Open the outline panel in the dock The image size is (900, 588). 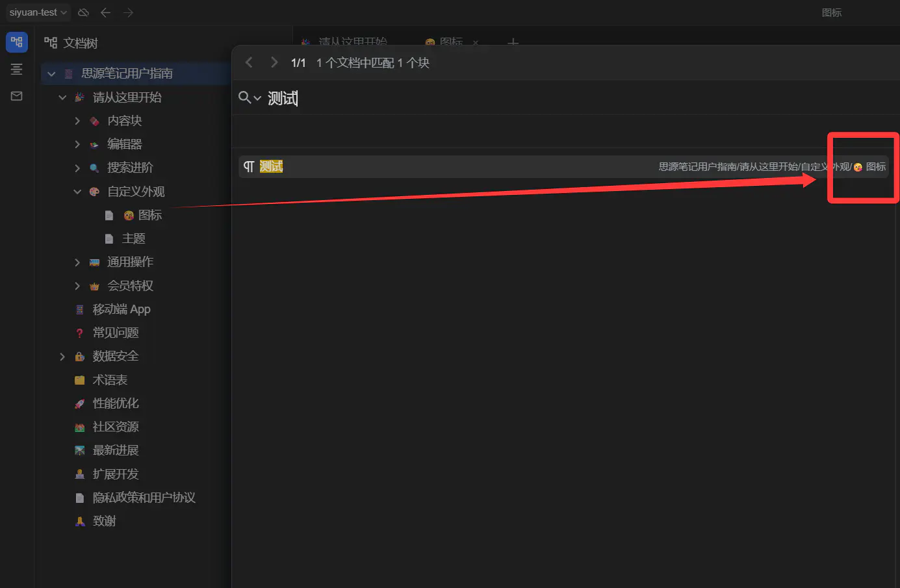17,70
